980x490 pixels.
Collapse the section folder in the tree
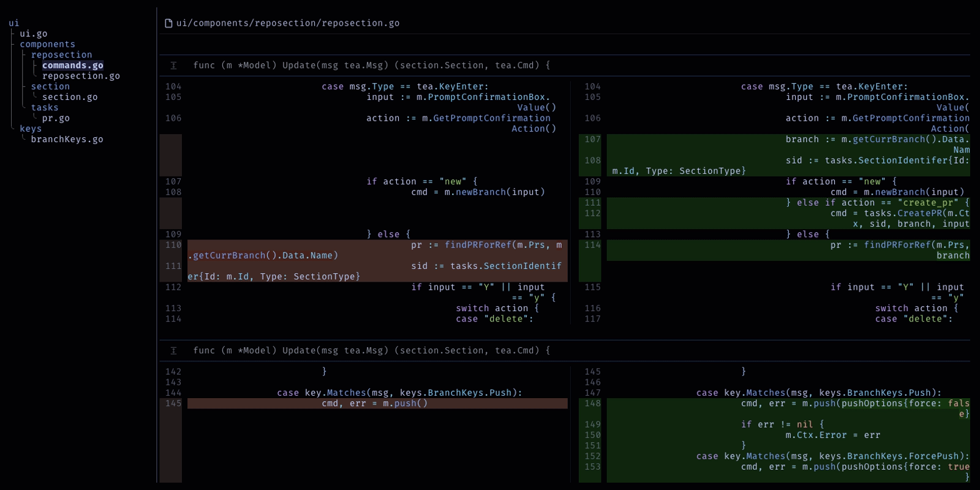pyautogui.click(x=50, y=86)
